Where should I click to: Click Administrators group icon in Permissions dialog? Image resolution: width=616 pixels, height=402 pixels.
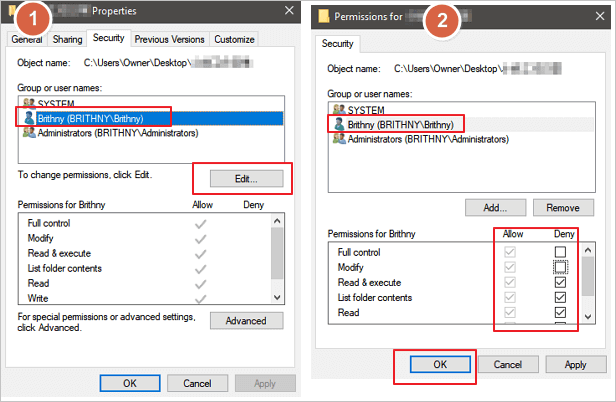338,139
